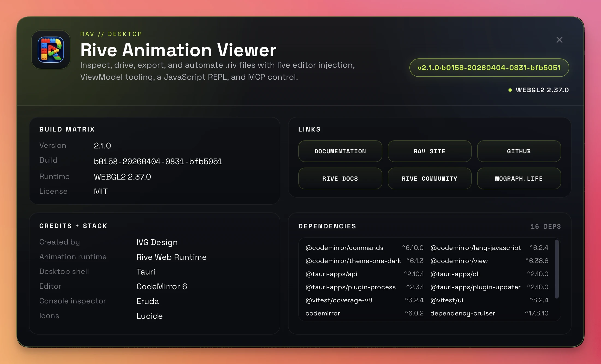This screenshot has height=364, width=601.
Task: Click the green version build badge
Action: pyautogui.click(x=489, y=68)
